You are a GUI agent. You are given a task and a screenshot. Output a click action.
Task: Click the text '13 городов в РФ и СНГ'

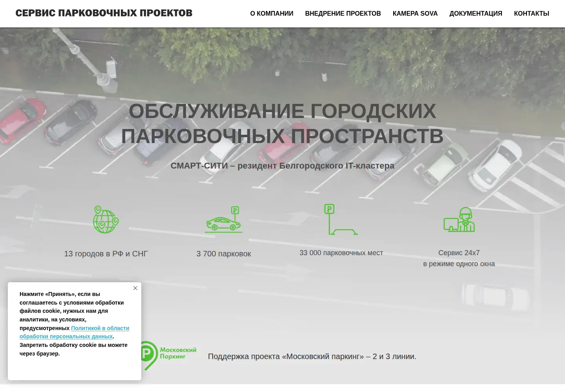click(x=106, y=254)
